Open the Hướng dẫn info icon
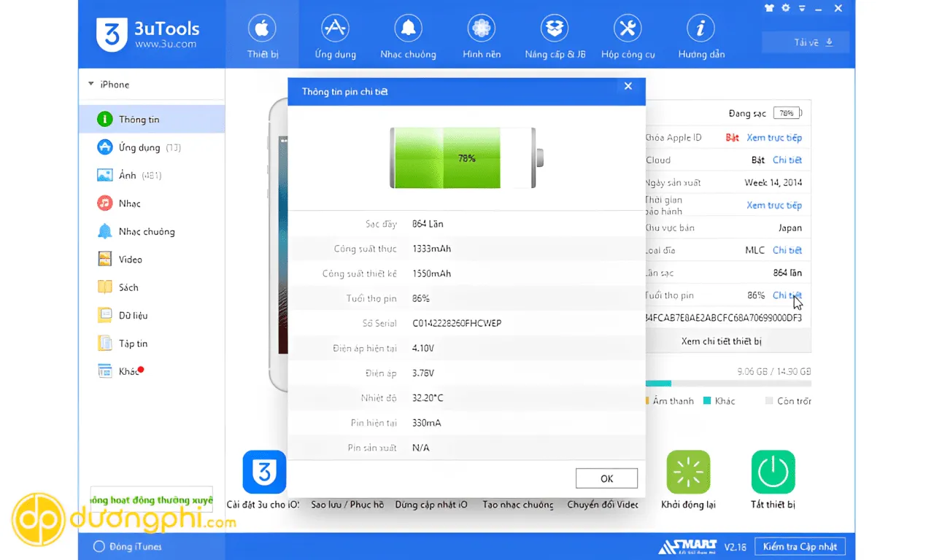 click(700, 28)
